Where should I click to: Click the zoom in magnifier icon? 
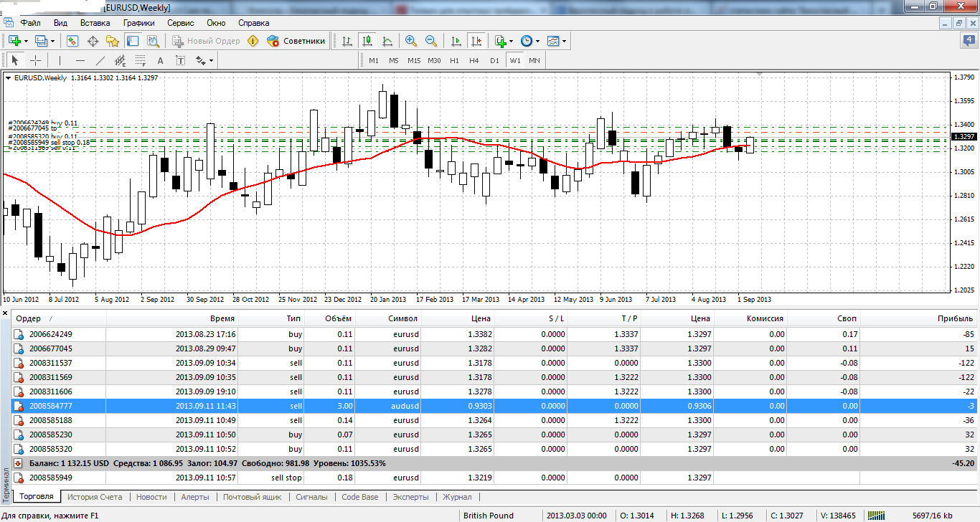[x=411, y=41]
